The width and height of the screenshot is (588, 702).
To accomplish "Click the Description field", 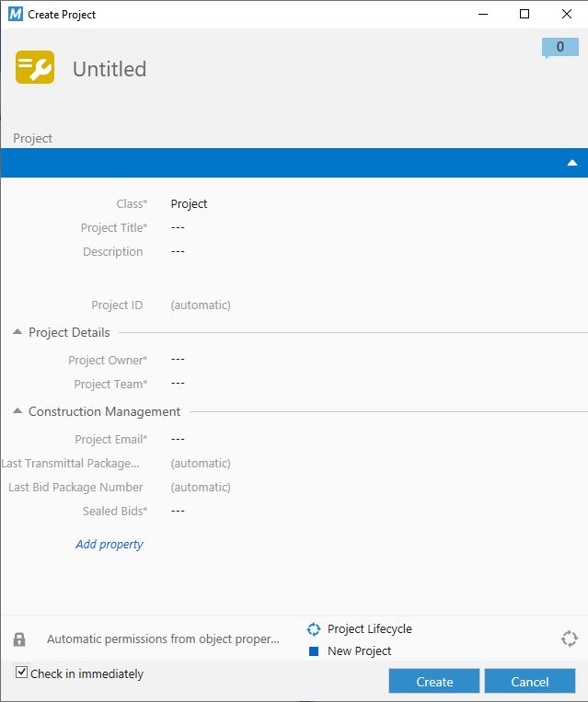I will 178,251.
